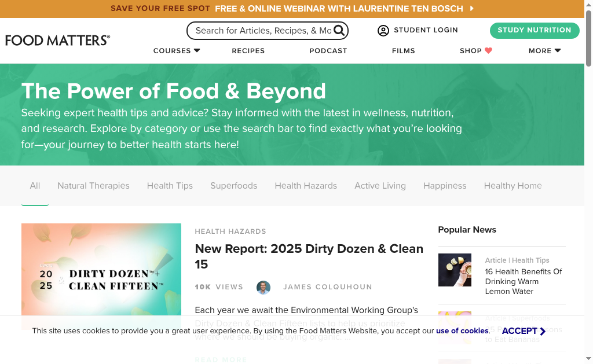Open the 2025 Dirty Dozen article title
Screen dimensions: 593x364
tap(309, 256)
